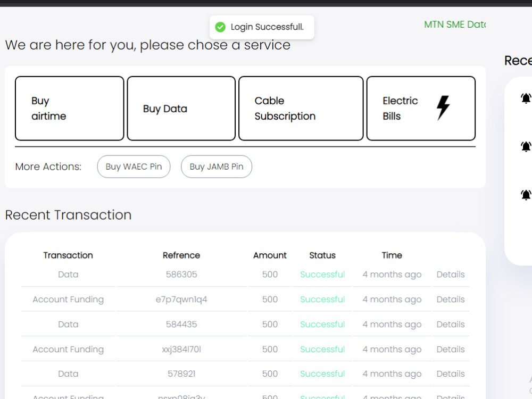Open the Cable Subscription service card
This screenshot has width=532, height=399.
point(301,108)
